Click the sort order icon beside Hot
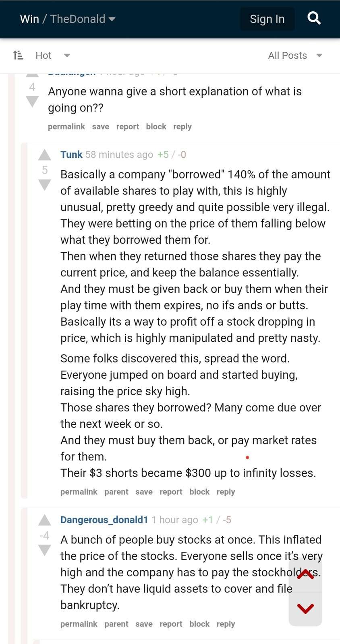340x644 pixels. (x=18, y=55)
